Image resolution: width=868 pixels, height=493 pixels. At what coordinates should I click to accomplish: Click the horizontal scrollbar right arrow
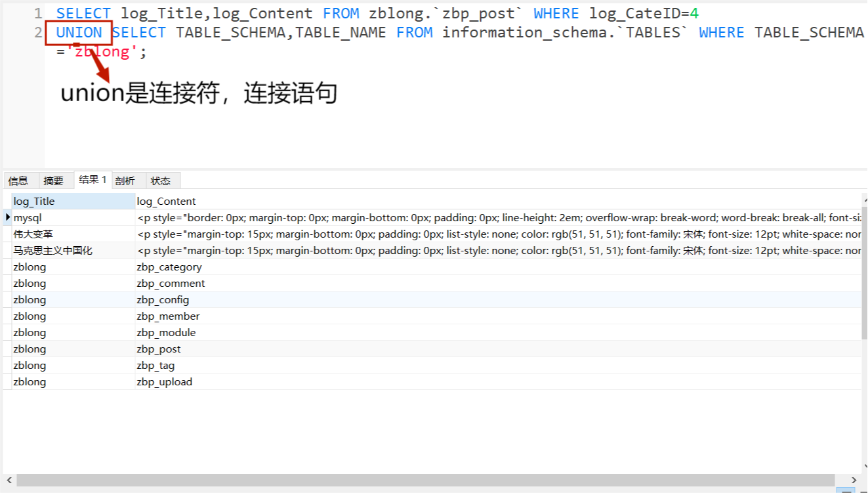click(x=854, y=481)
